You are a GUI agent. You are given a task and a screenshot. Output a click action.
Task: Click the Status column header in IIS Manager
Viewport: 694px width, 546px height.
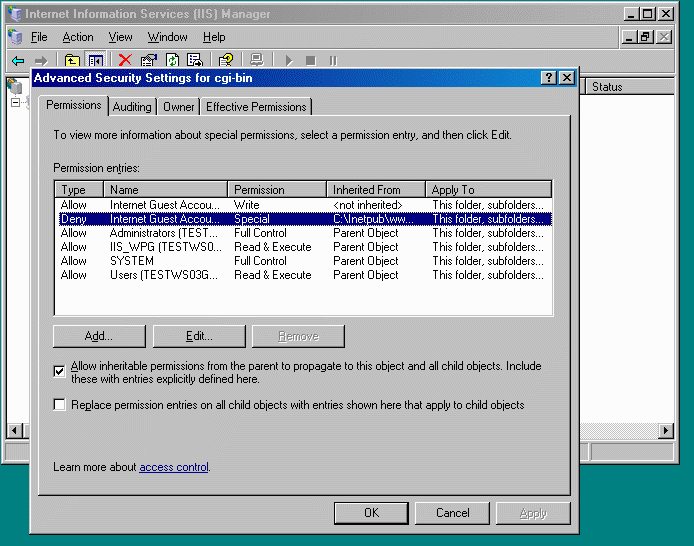pos(630,87)
